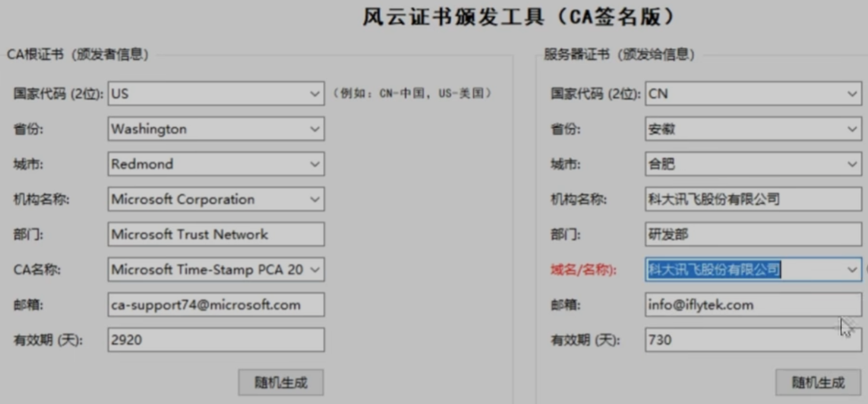Open CA root country code dropdown showing US
This screenshot has height=404, width=868.
(314, 93)
